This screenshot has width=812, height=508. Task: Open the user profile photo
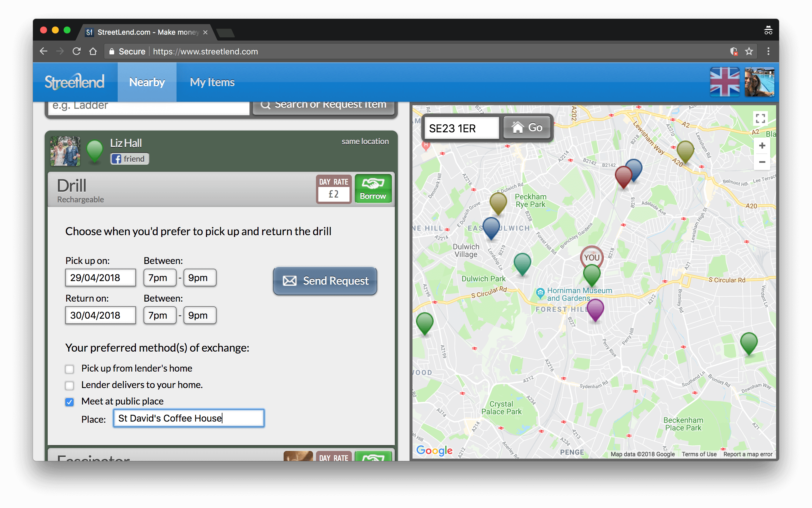pos(759,82)
